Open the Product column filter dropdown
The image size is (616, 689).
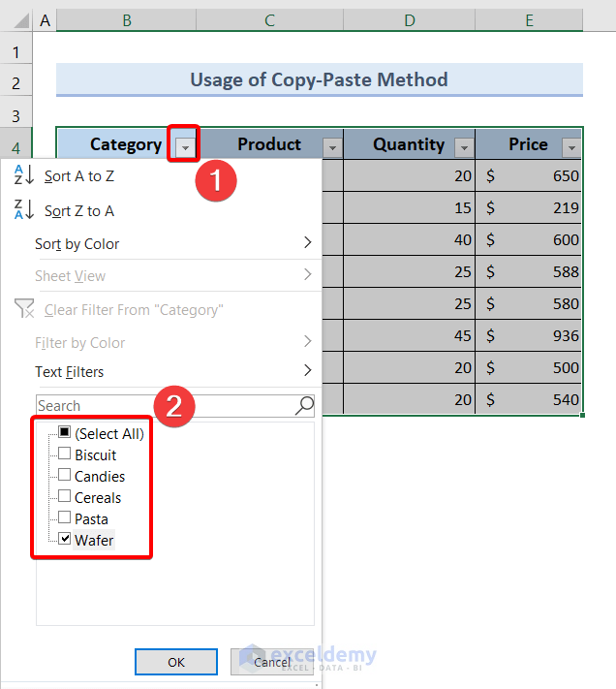[332, 147]
